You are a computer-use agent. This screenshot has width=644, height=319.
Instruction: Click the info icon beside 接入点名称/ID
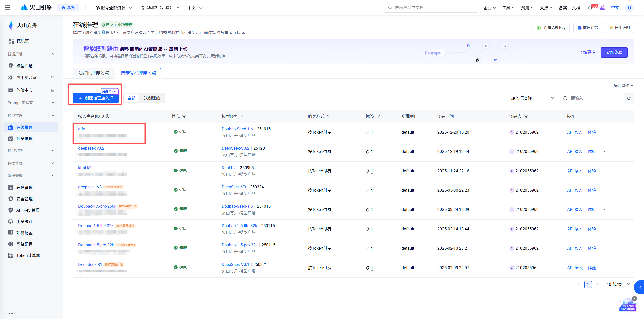[108, 116]
